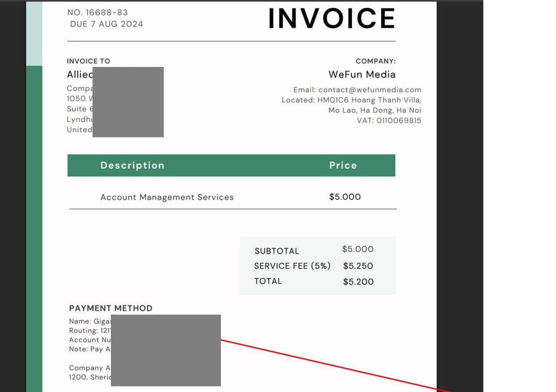Click the Price column header
Image resolution: width=556 pixels, height=392 pixels.
343,166
